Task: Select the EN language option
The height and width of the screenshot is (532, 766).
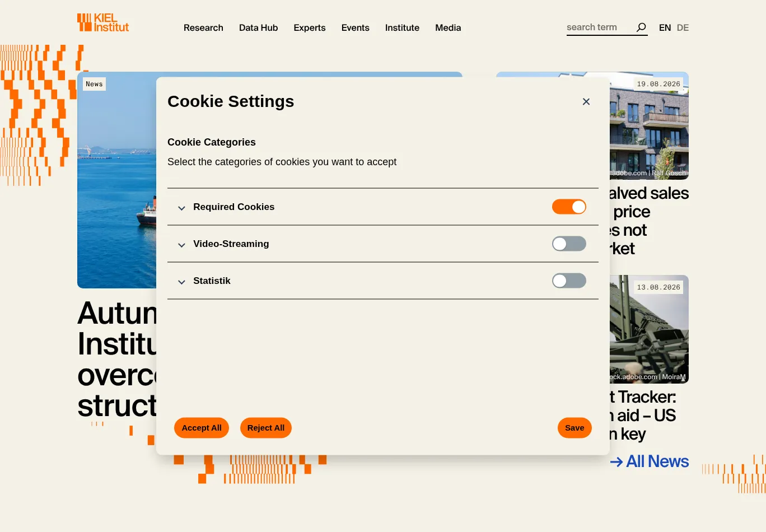Action: 665,27
